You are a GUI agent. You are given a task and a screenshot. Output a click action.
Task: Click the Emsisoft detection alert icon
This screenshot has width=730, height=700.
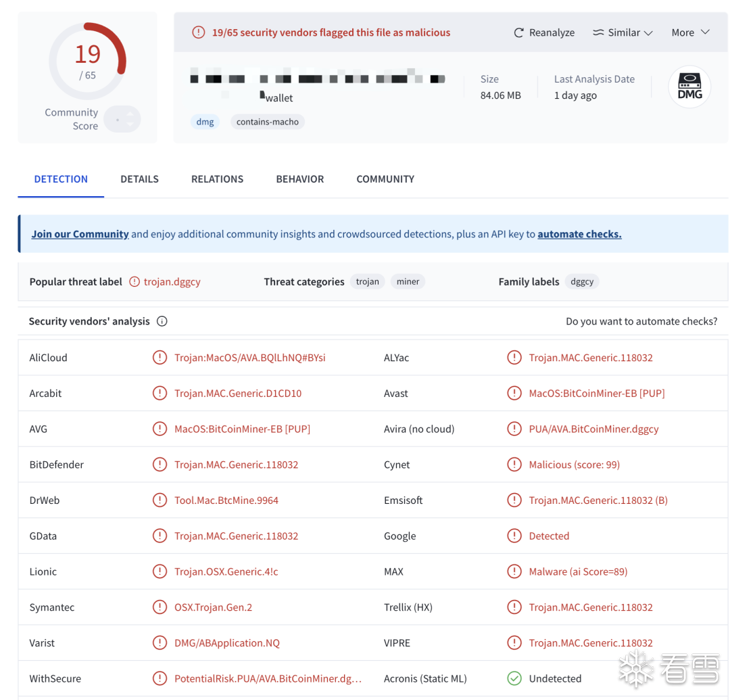click(514, 500)
